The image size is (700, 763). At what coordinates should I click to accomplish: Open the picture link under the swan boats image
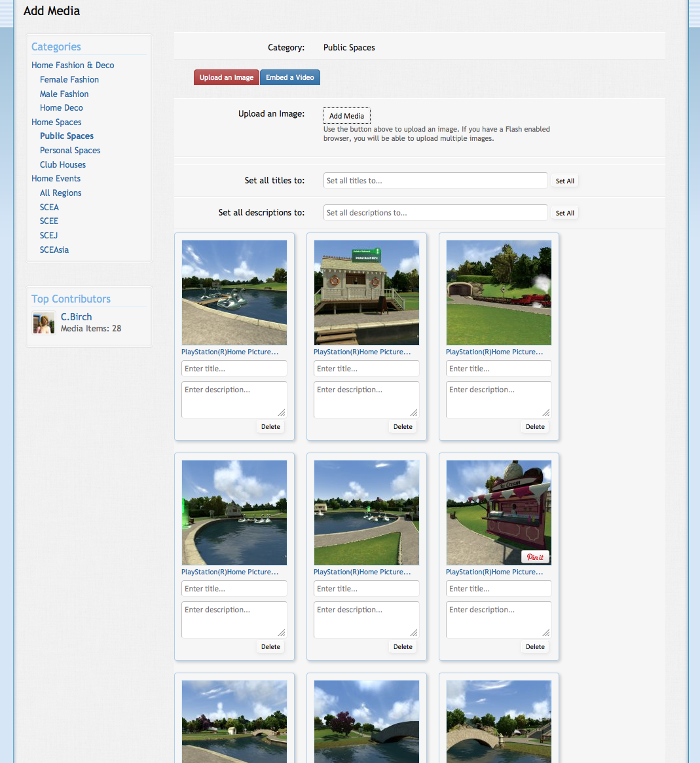230,352
